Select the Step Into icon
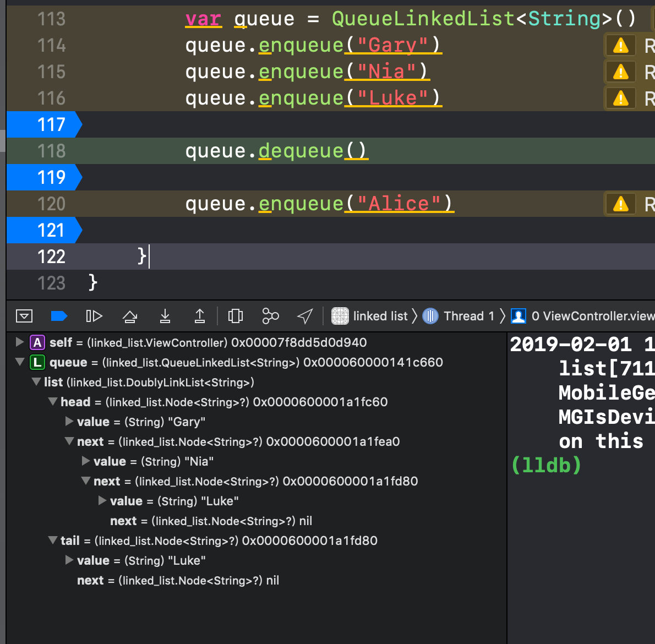This screenshot has height=644, width=655. point(165,316)
